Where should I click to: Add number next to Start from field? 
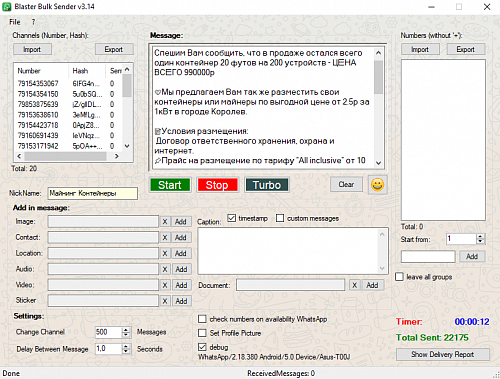(472, 256)
